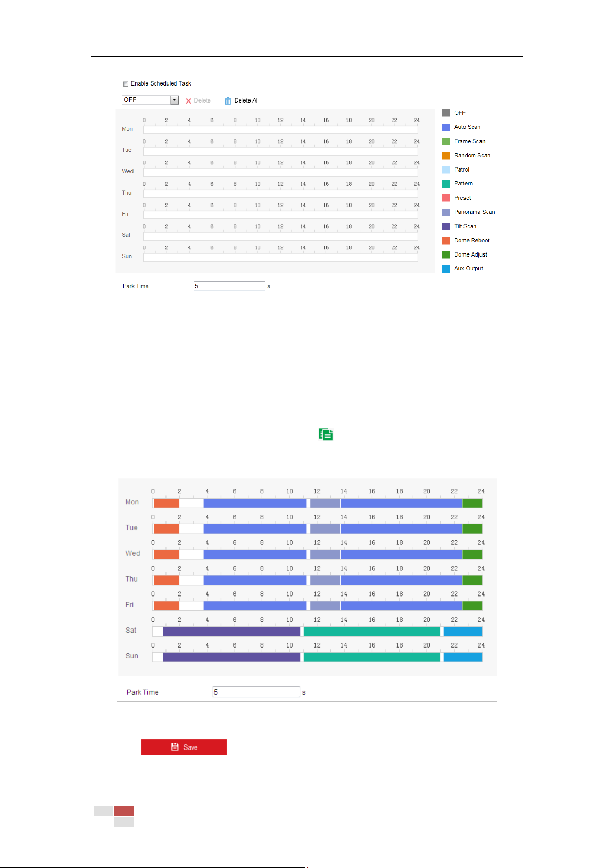Click the lower Park Time input field
The image size is (614, 868).
coord(256,692)
